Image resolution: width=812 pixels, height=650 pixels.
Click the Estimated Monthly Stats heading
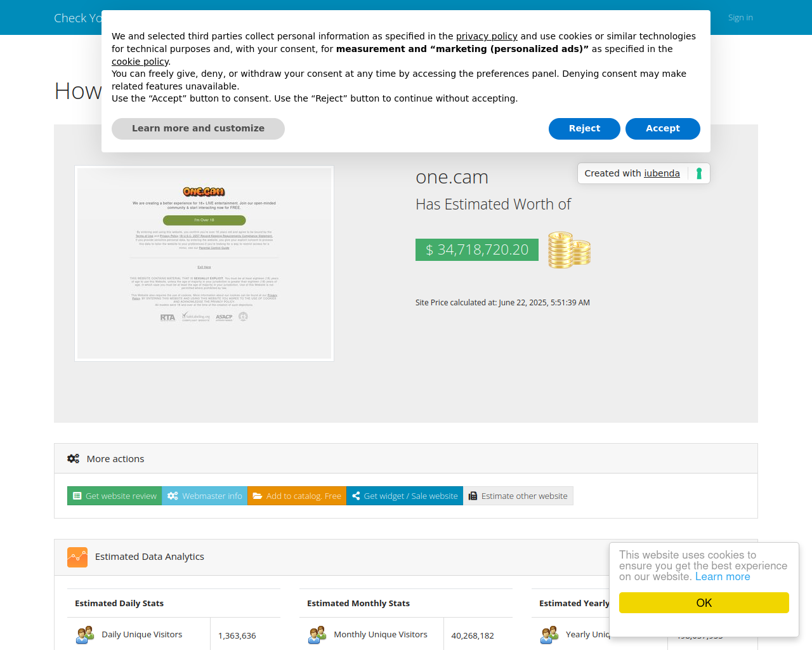pyautogui.click(x=358, y=603)
